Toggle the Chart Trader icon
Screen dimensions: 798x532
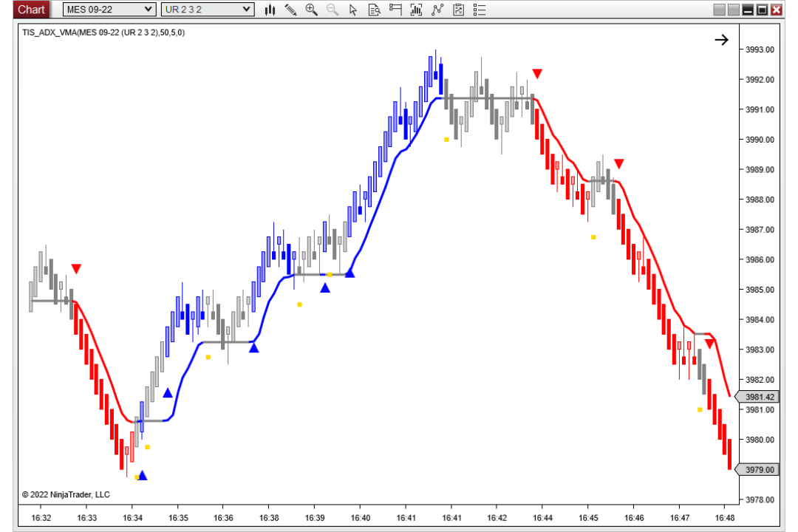(395, 10)
